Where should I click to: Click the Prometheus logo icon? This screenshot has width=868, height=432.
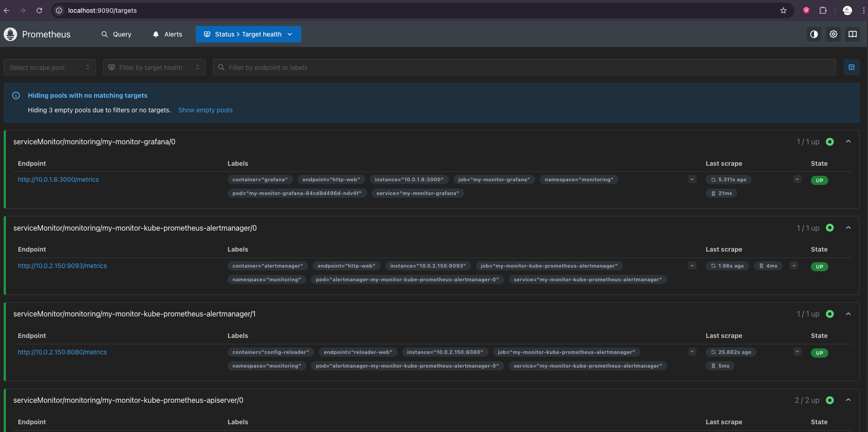pyautogui.click(x=11, y=34)
